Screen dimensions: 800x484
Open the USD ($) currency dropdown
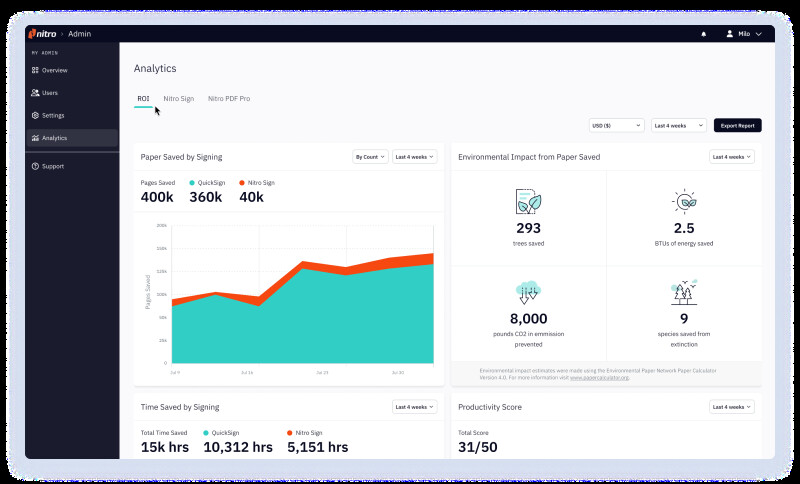614,126
